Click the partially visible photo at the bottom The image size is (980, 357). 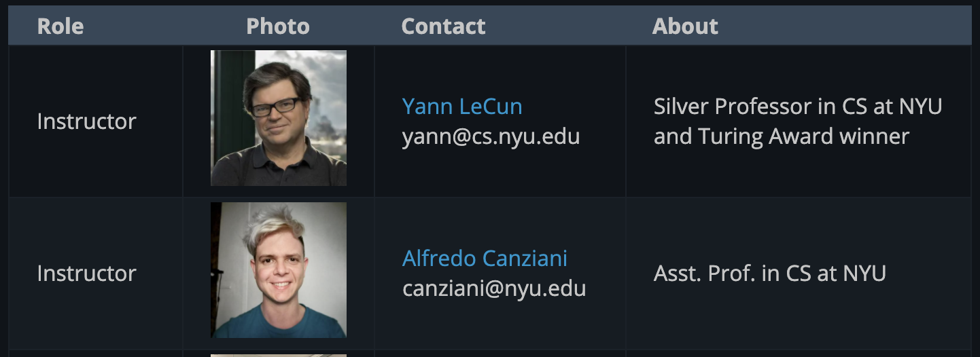click(279, 355)
